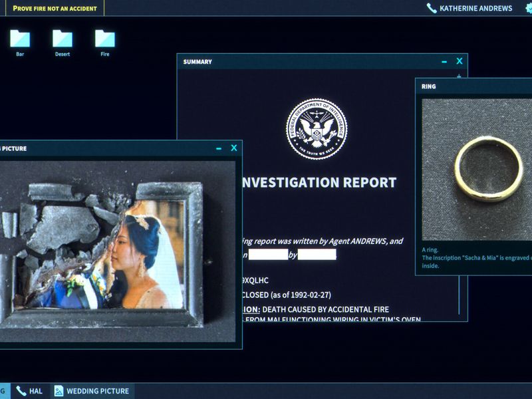
Task: Click the 'CLOSED (as of 1992-02-27)' status text
Action: pyautogui.click(x=287, y=295)
